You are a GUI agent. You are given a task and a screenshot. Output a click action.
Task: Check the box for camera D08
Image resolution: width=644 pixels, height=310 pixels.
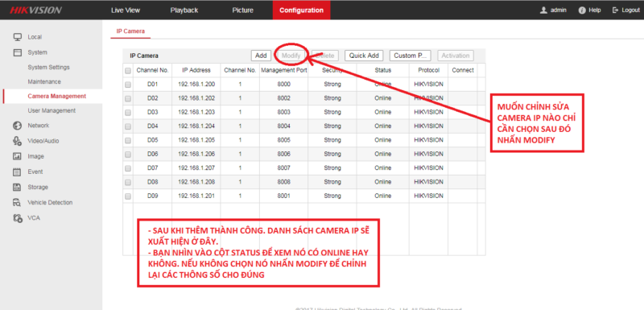point(128,182)
